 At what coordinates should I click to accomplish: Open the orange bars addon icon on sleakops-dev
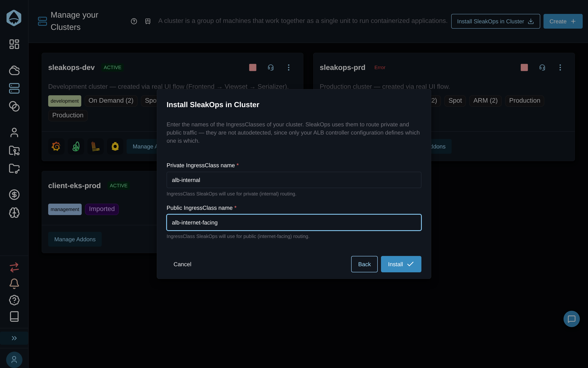96,146
